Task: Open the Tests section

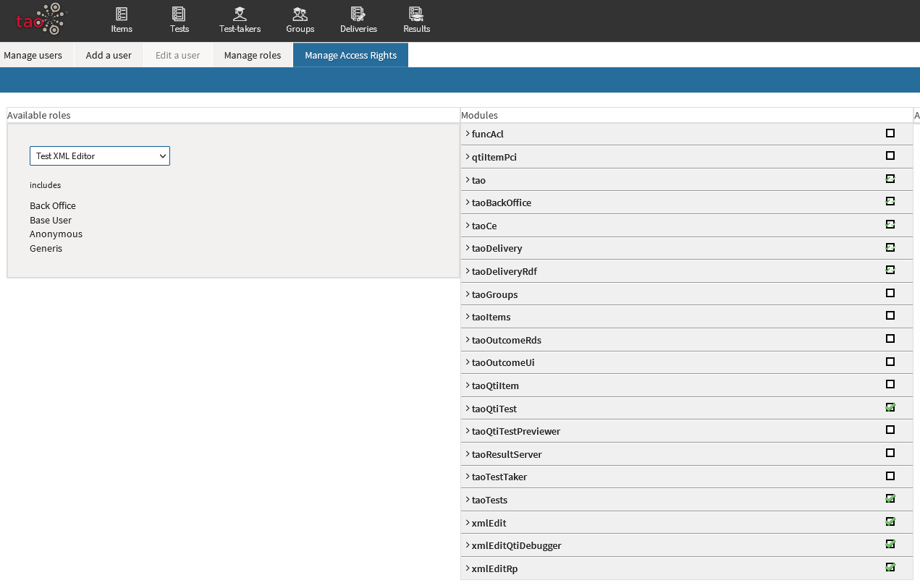Action: (179, 20)
